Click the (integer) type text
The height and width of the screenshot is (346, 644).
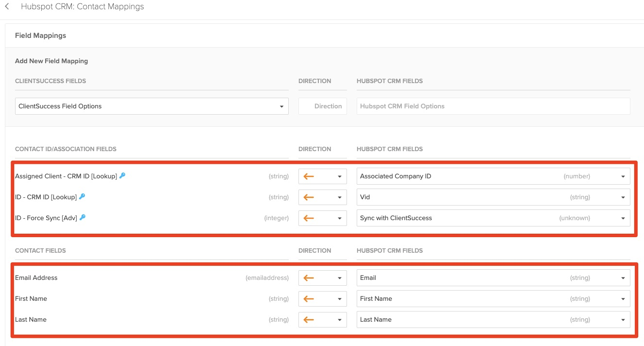tap(277, 218)
